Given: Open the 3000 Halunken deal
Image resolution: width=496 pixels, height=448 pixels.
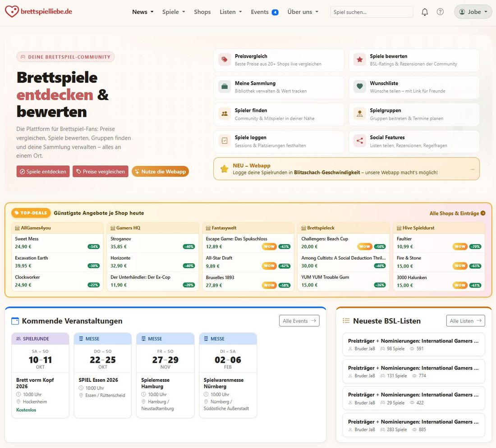Looking at the screenshot, I should [439, 281].
